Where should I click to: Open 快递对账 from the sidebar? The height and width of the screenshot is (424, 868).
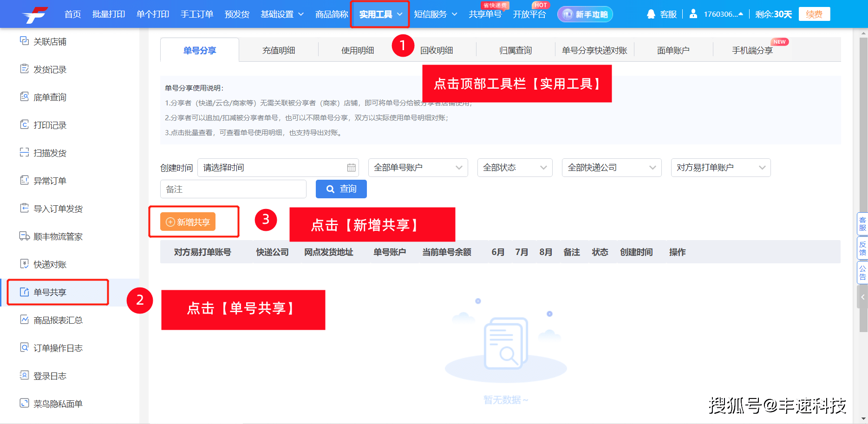(51, 264)
